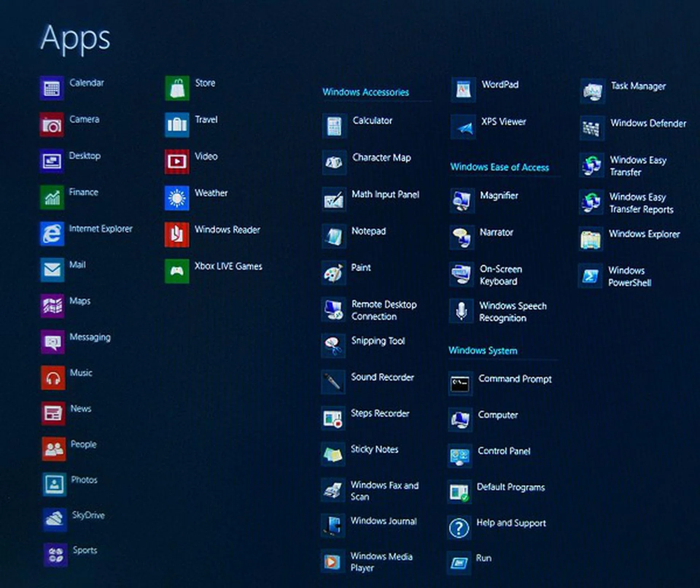Open the Store app icon
The image size is (700, 588).
coord(177,88)
